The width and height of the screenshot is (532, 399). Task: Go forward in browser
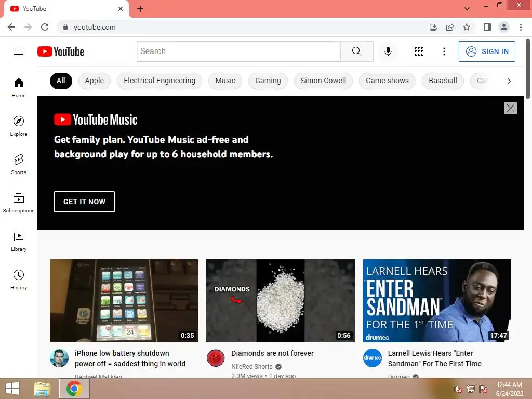(x=28, y=27)
